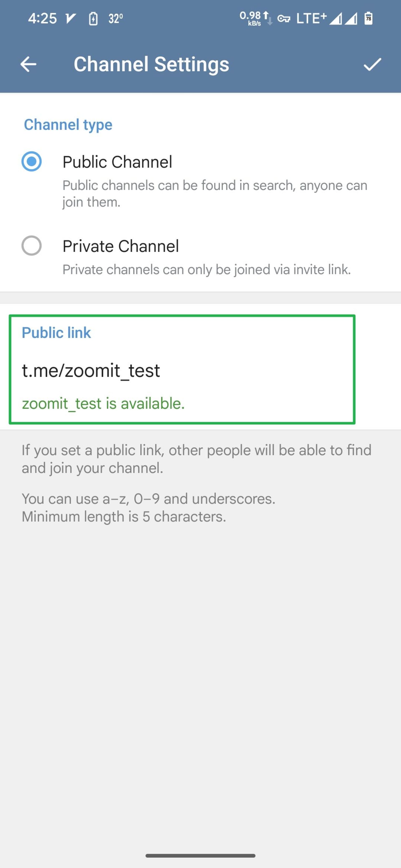Tap the VPN key status icon

284,19
